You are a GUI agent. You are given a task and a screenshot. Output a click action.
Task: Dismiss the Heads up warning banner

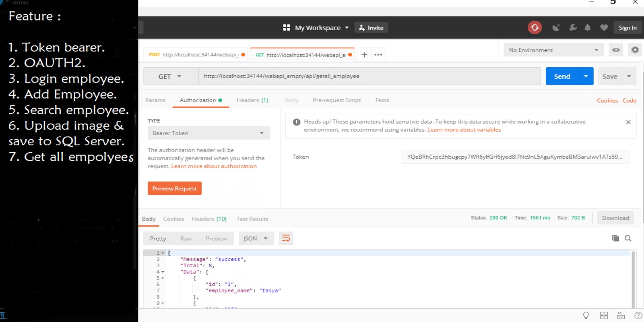pyautogui.click(x=628, y=122)
